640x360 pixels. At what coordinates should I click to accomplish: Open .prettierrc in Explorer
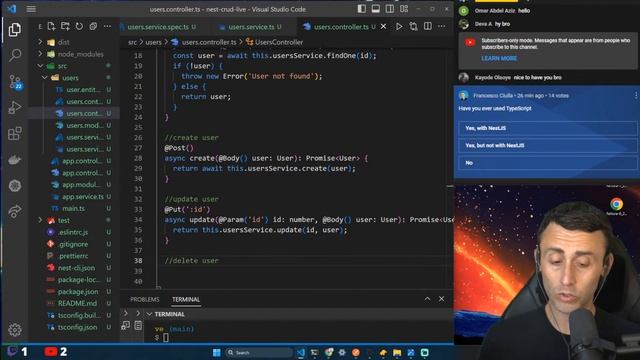click(73, 256)
